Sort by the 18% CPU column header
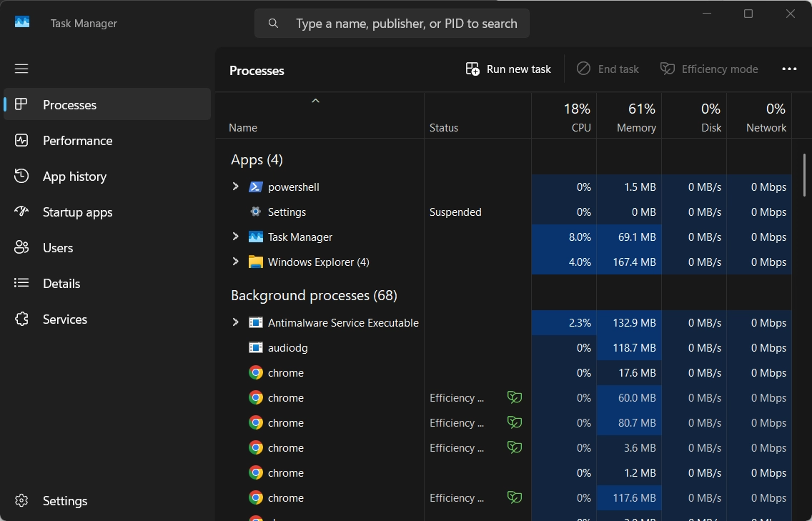The width and height of the screenshot is (812, 521). [564, 116]
